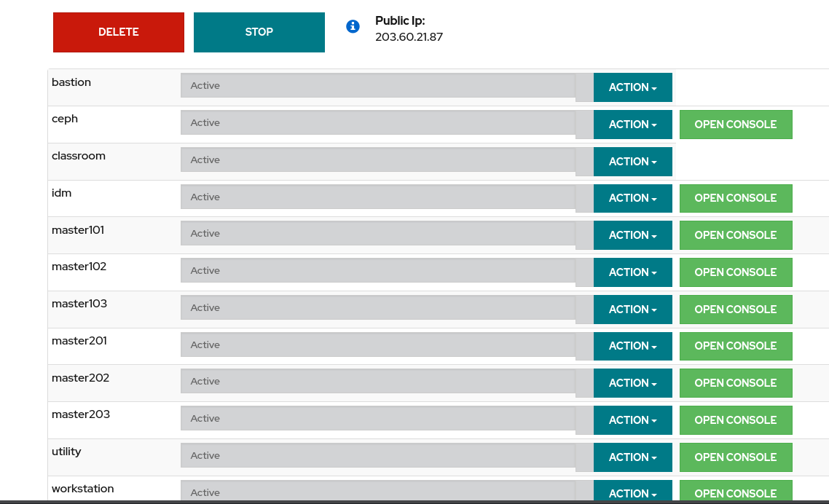Image resolution: width=829 pixels, height=504 pixels.
Task: Open the classroom ACTION dropdown
Action: click(x=632, y=162)
